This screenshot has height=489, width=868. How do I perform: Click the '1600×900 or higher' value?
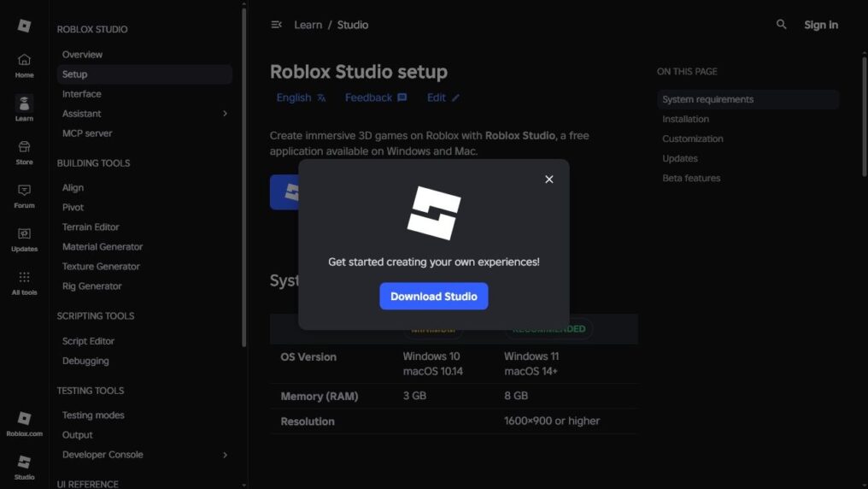[551, 421]
